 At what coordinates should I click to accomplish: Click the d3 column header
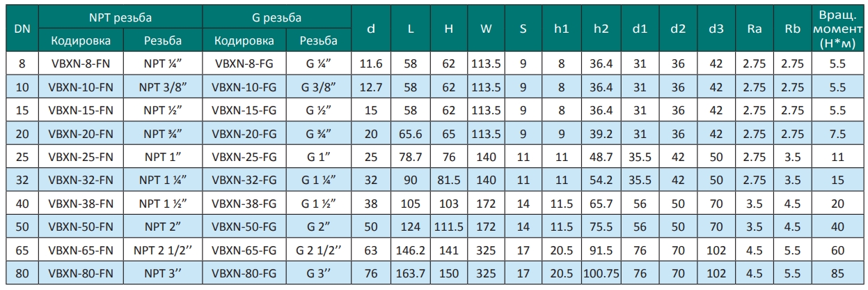pos(716,29)
